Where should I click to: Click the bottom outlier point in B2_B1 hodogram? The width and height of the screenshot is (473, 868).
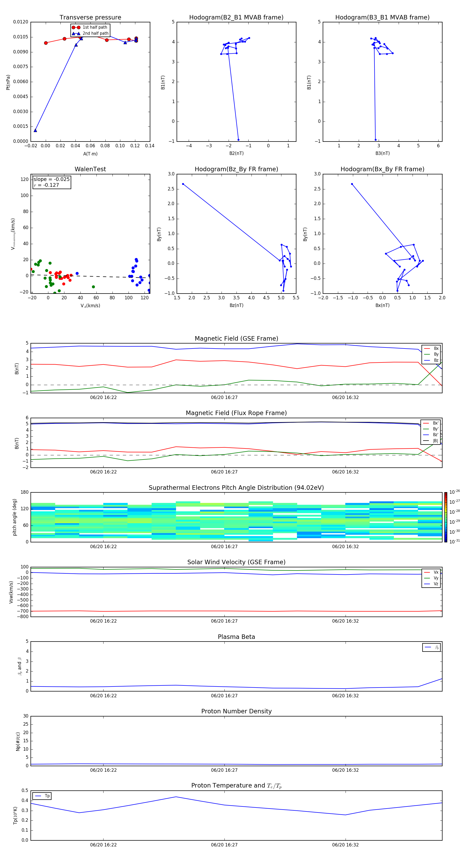pos(238,140)
